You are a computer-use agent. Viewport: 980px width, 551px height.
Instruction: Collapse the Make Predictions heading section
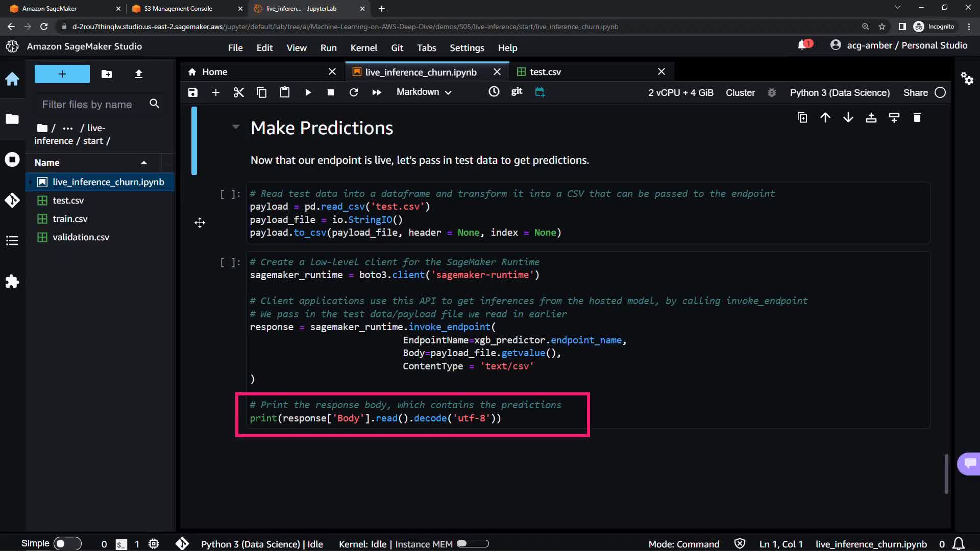[x=235, y=127]
